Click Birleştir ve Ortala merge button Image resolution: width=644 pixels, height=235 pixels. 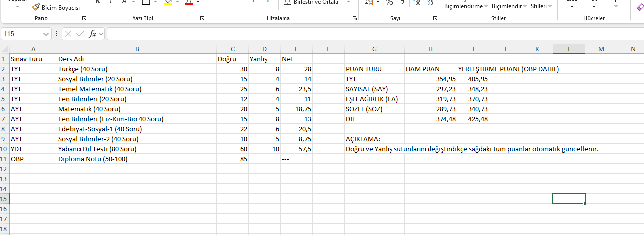[x=311, y=2]
